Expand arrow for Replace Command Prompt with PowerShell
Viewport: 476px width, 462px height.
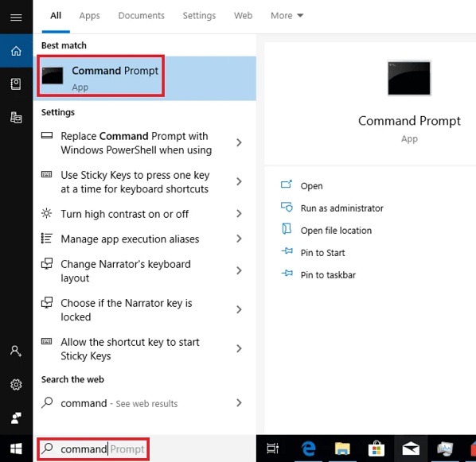point(240,142)
